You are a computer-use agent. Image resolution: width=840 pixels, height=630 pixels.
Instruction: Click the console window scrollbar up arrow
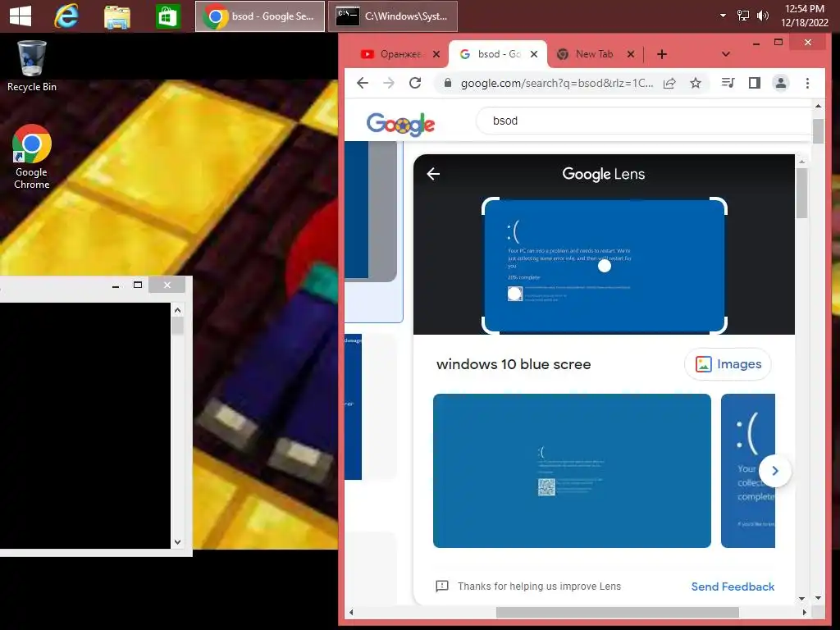click(178, 309)
